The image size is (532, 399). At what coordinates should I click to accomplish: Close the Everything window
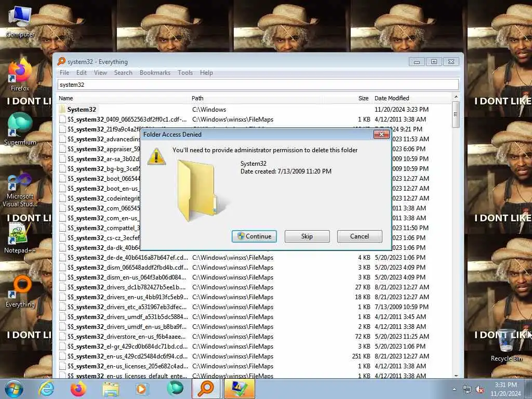(451, 62)
